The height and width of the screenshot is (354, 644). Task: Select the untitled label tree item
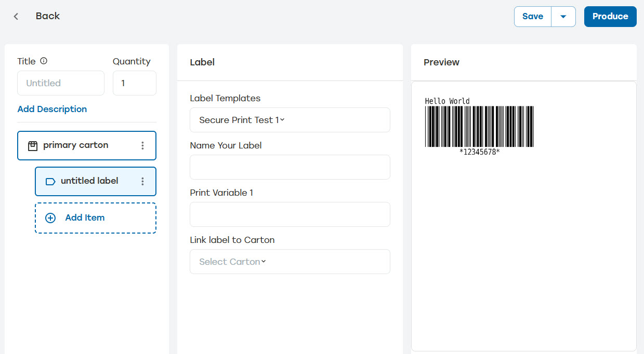[96, 181]
